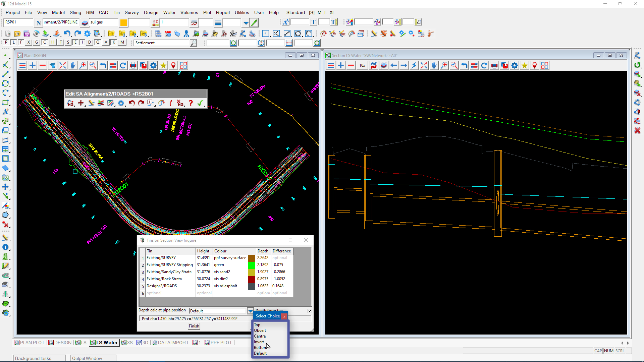644x362 pixels.
Task: Toggle the Depth from tins checkbox
Action: tap(309, 311)
